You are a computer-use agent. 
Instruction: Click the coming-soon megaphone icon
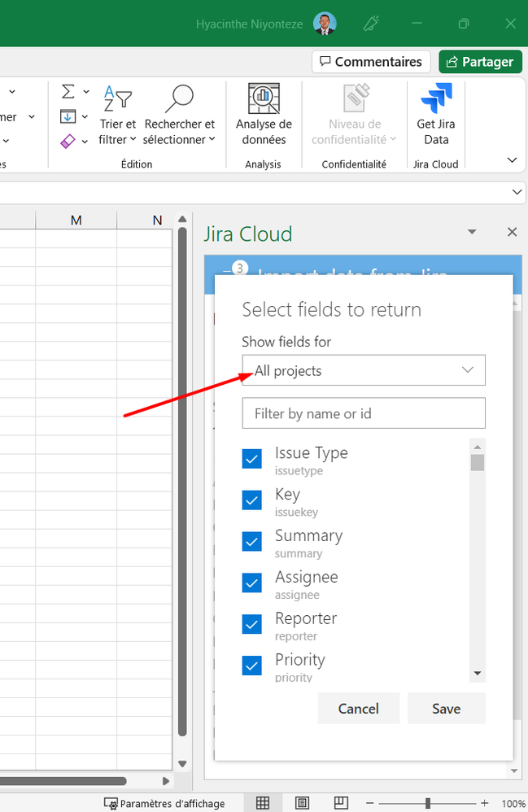pos(371,24)
